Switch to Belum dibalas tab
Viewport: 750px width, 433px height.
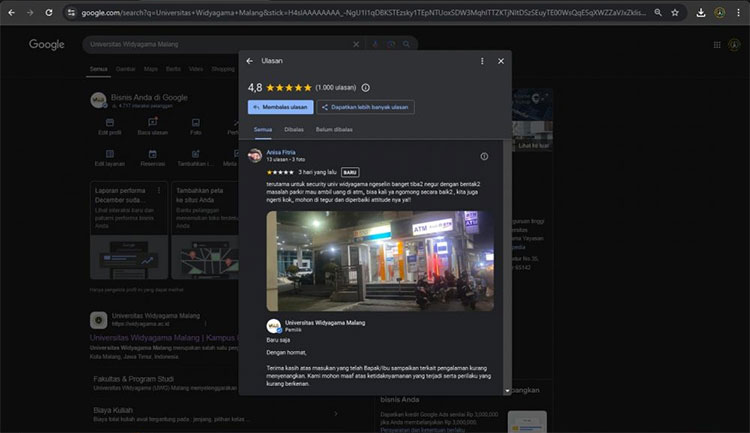[x=334, y=130]
